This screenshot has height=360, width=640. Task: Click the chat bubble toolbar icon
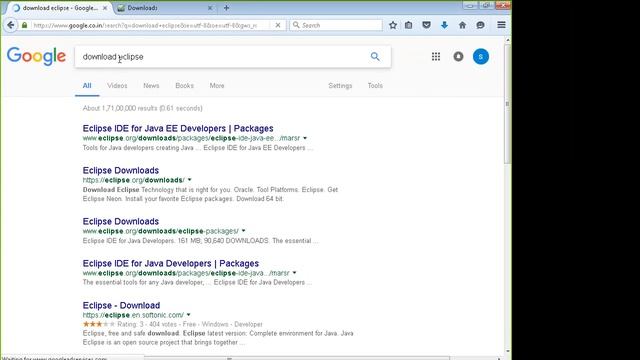480,25
